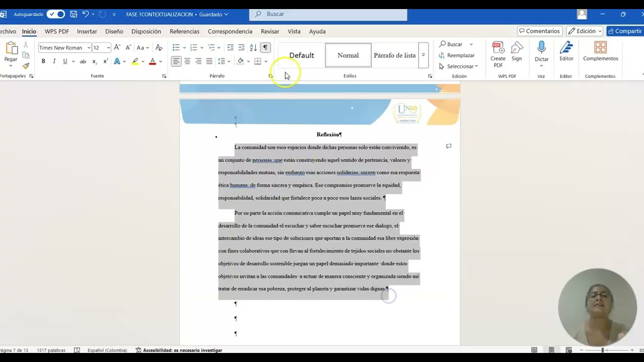This screenshot has height=362, width=644.
Task: Decrease font size with the smaller A
Action: click(129, 47)
